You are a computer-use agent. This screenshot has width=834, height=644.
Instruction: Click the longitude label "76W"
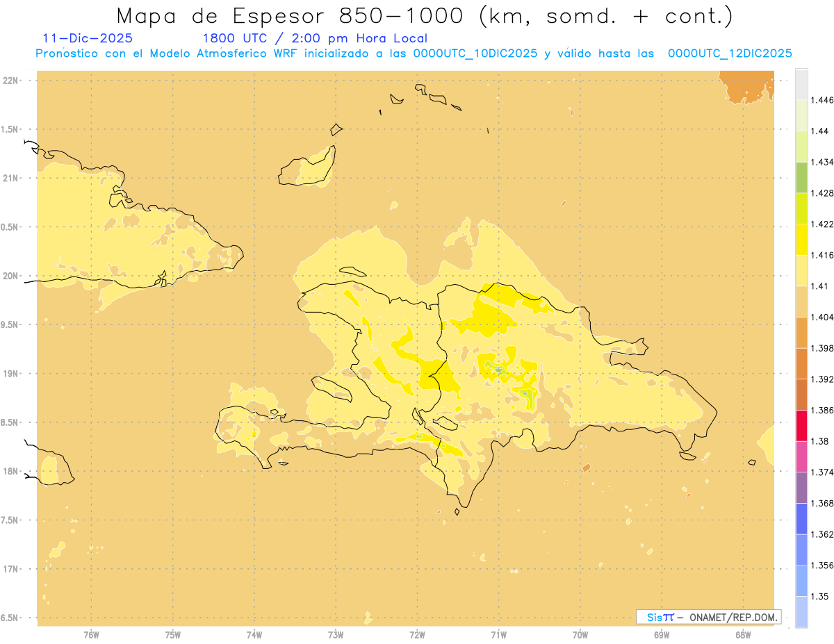(91, 634)
